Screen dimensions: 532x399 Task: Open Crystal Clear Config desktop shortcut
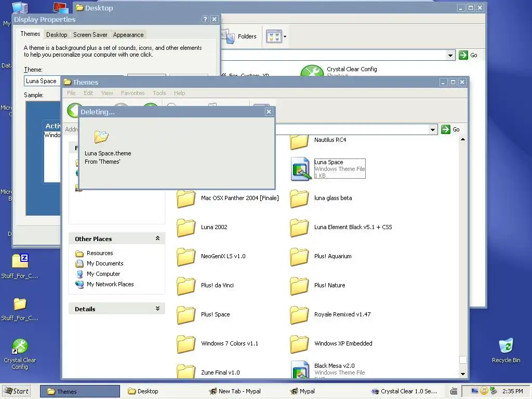pyautogui.click(x=20, y=354)
